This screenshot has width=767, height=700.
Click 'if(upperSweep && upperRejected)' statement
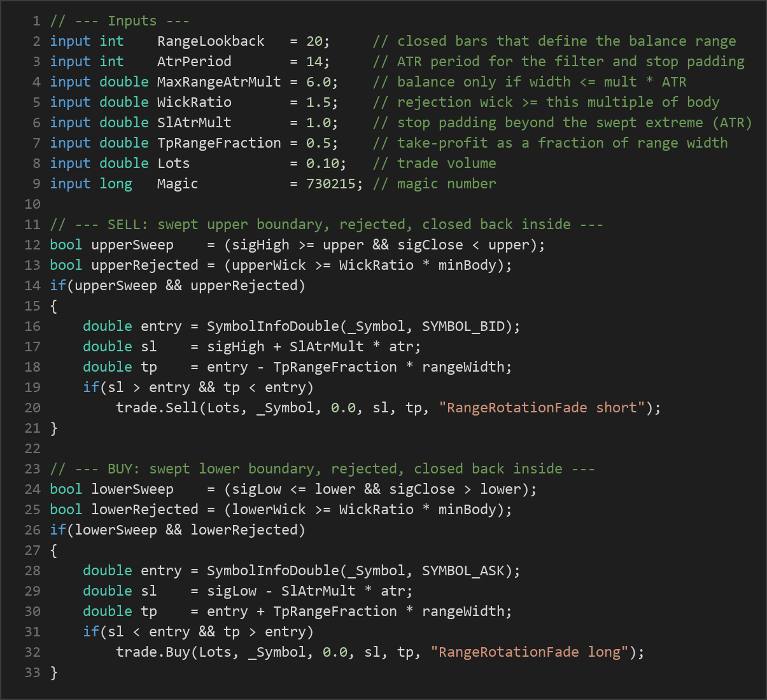[x=178, y=286]
